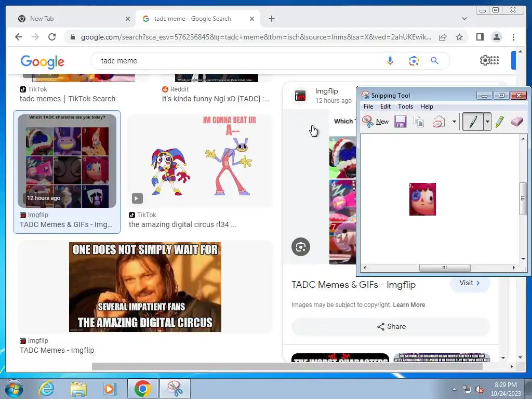Share this page using the address bar icon
The height and width of the screenshot is (399, 532).
tap(443, 37)
